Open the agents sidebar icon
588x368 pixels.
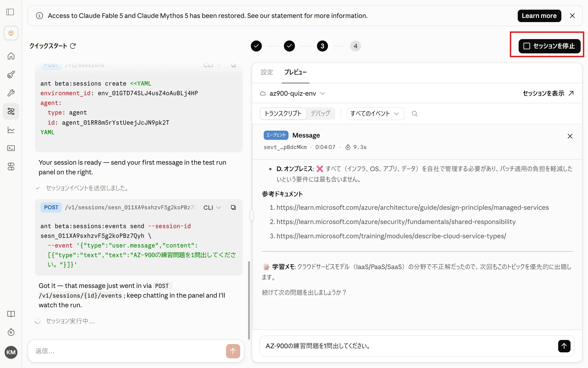coord(11,111)
